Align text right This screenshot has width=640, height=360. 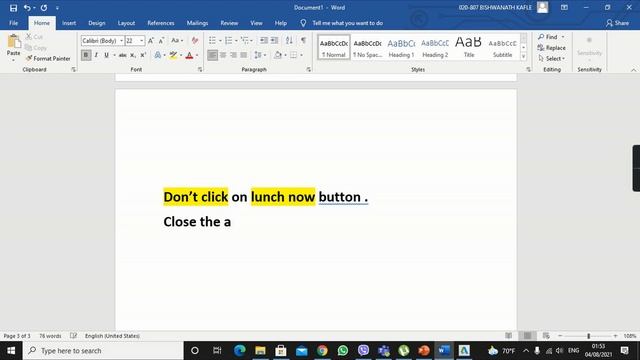[x=233, y=55]
